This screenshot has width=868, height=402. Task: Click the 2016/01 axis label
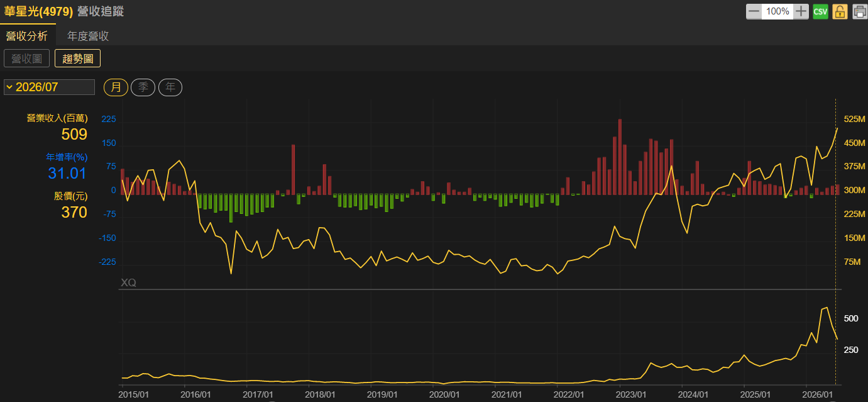point(195,394)
